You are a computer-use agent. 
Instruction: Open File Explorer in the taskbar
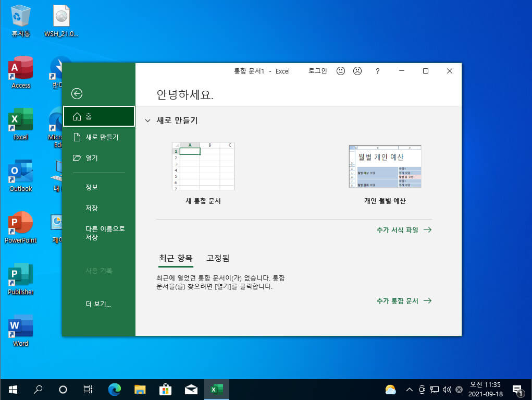pyautogui.click(x=140, y=390)
